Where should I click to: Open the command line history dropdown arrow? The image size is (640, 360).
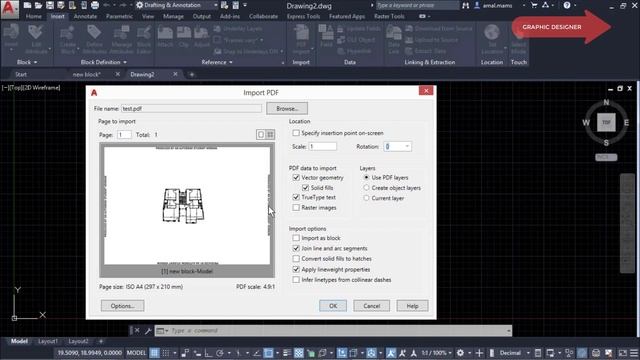(509, 331)
